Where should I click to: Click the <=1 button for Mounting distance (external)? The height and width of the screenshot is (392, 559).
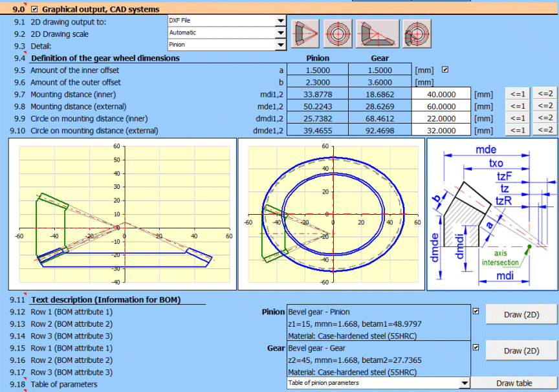[x=518, y=106]
